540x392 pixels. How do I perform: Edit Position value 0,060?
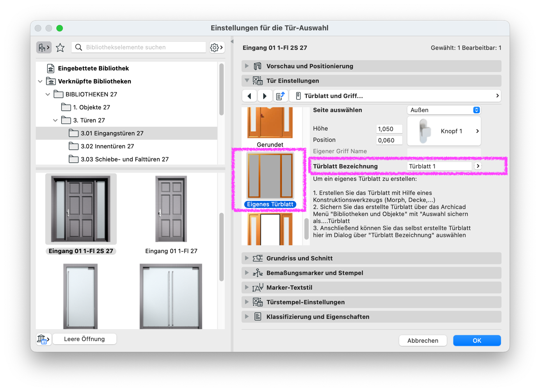(389, 140)
